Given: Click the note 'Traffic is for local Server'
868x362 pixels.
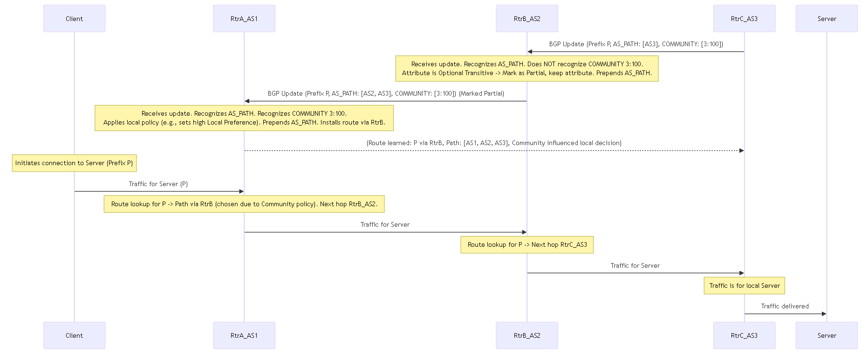Looking at the screenshot, I should 744,285.
